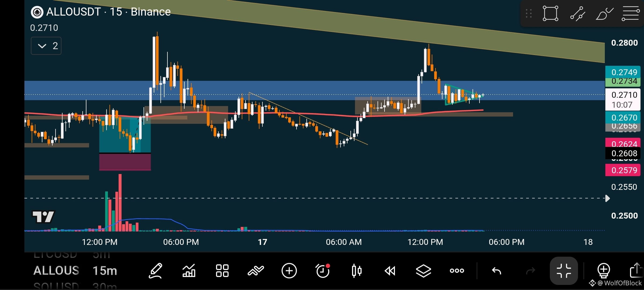Open the zigzag lines strategy icon
The image size is (644, 290).
[x=256, y=271]
